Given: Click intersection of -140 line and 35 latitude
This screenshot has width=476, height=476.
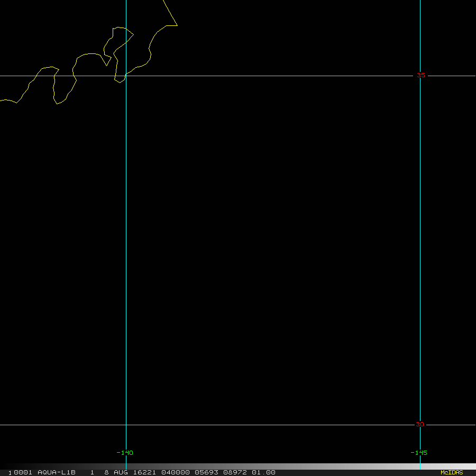Looking at the screenshot, I should 126,76.
